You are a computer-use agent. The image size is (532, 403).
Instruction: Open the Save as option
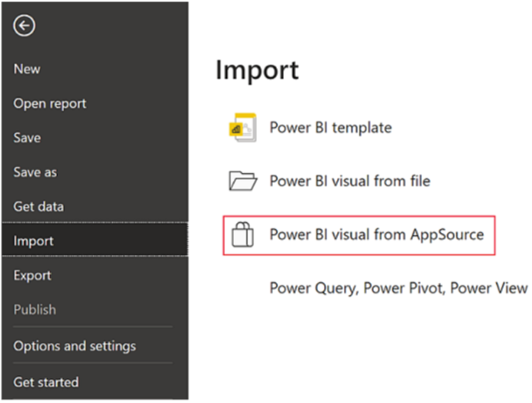(x=35, y=172)
